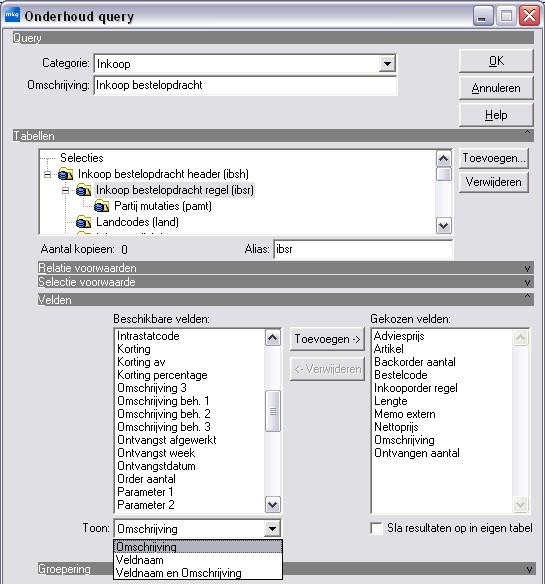The image size is (545, 584).
Task: Click the Alias input field
Action: 363,249
